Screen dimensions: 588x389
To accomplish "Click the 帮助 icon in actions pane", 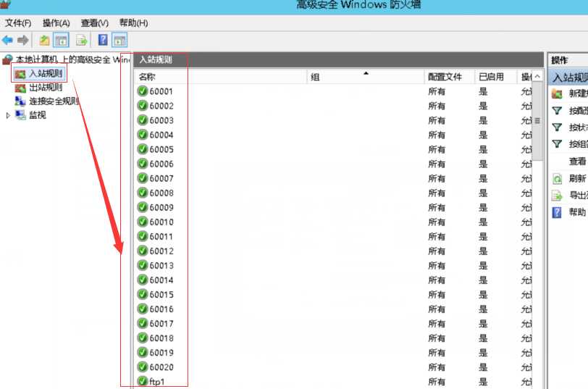I will [x=558, y=212].
